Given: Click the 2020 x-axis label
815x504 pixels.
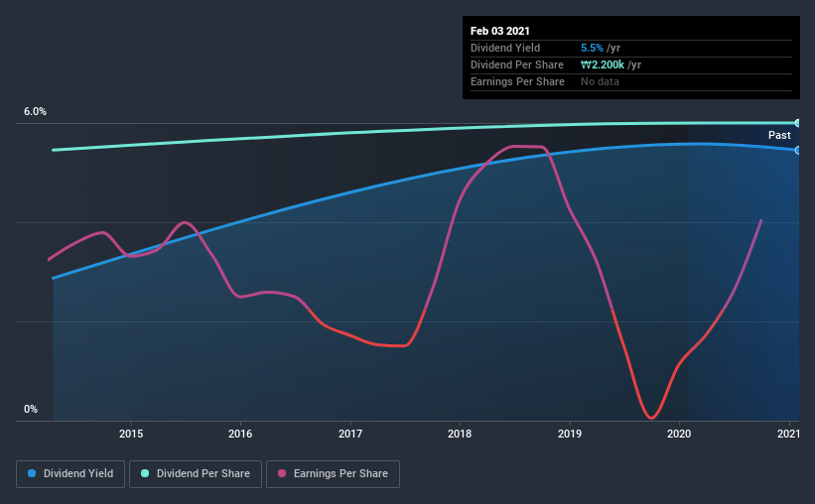Looking at the screenshot, I should [679, 434].
